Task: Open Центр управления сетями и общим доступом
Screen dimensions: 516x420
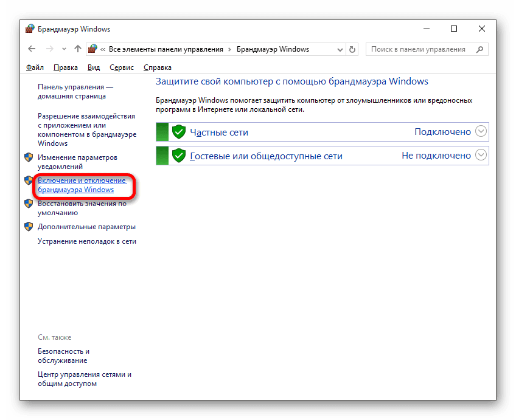Action: (x=85, y=379)
